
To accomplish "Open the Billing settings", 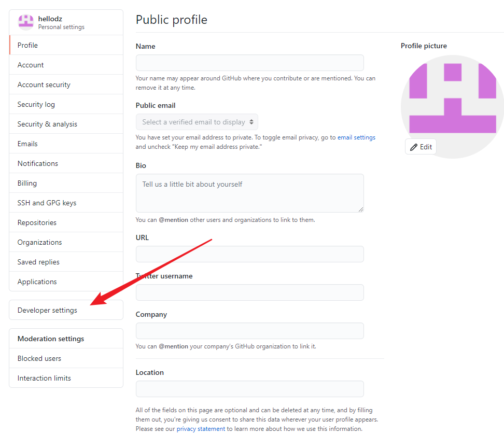I will (26, 183).
